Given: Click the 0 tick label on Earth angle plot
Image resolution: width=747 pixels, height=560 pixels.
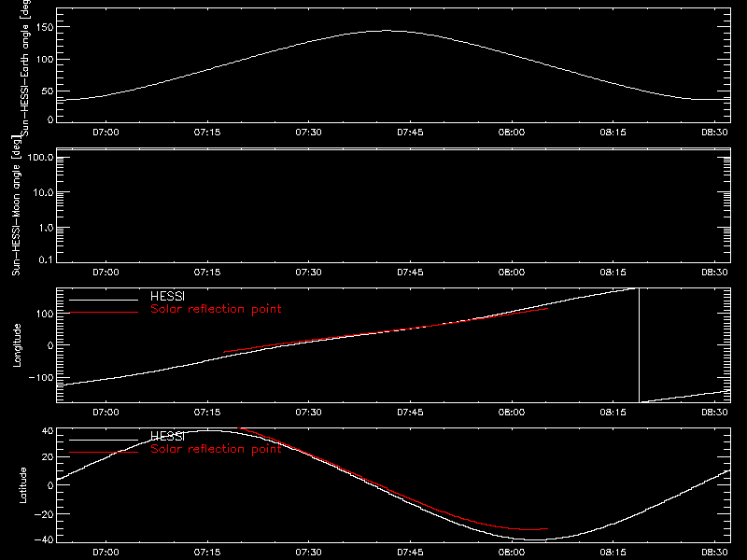Looking at the screenshot, I should click(50, 119).
